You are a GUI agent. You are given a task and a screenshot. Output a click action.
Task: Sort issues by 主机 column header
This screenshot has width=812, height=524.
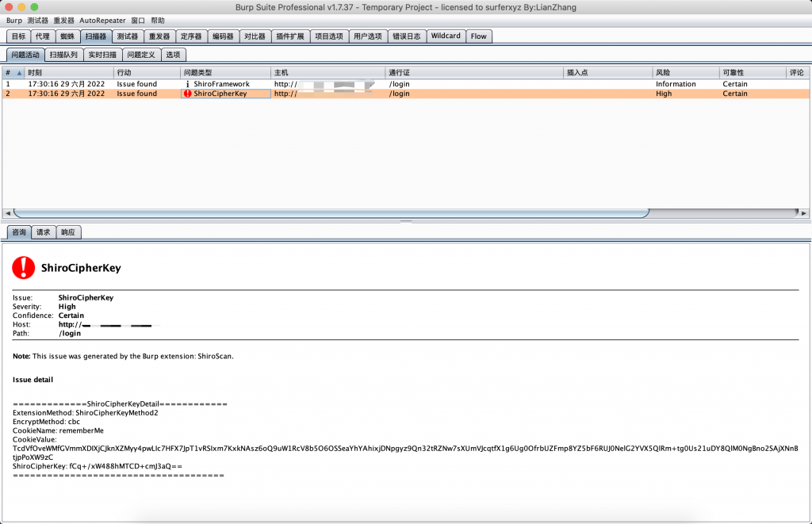(328, 73)
